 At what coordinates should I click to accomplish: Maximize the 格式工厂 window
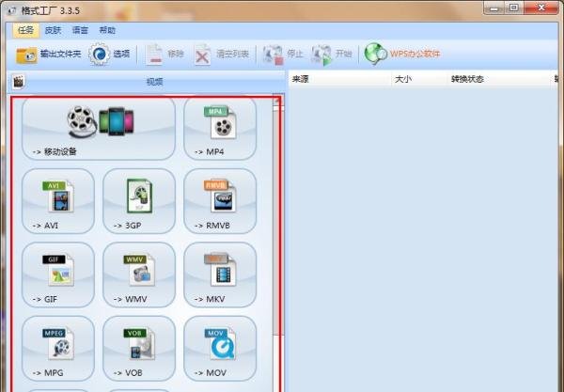tap(514, 8)
